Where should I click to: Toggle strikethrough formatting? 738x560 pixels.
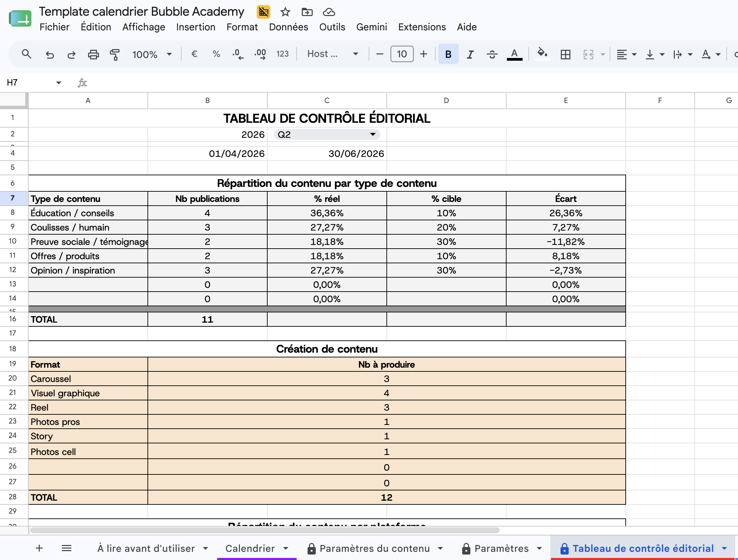[x=492, y=54]
